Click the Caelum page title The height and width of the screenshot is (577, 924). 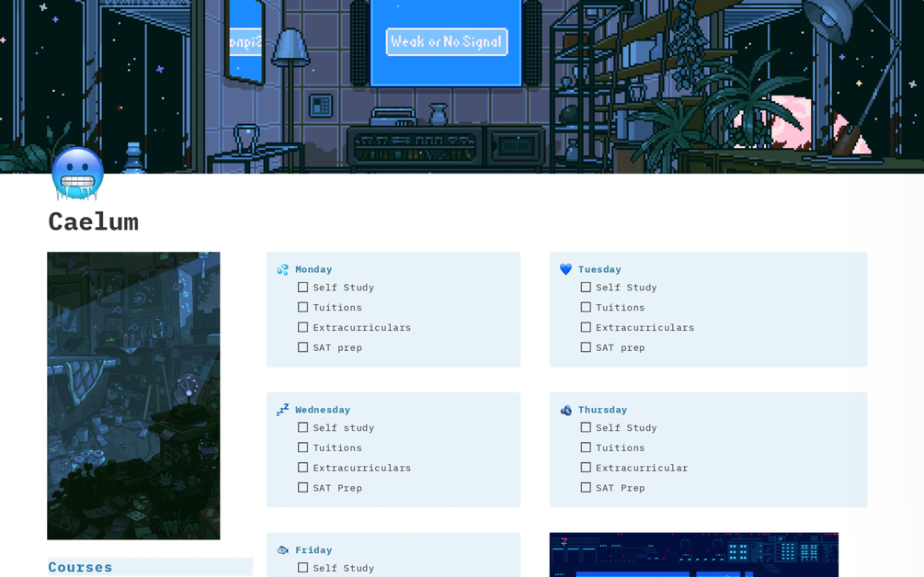(94, 222)
